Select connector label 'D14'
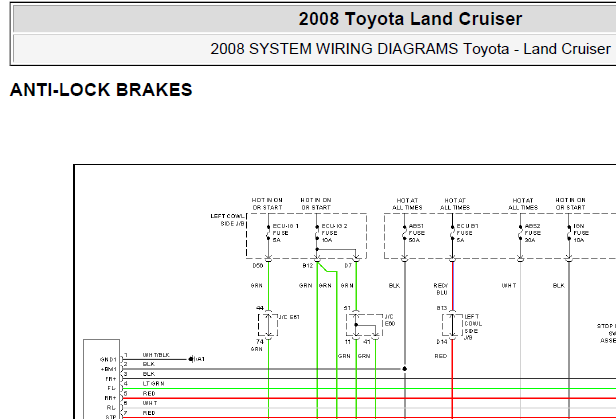Screen dimensions: 616x419 coord(442,342)
